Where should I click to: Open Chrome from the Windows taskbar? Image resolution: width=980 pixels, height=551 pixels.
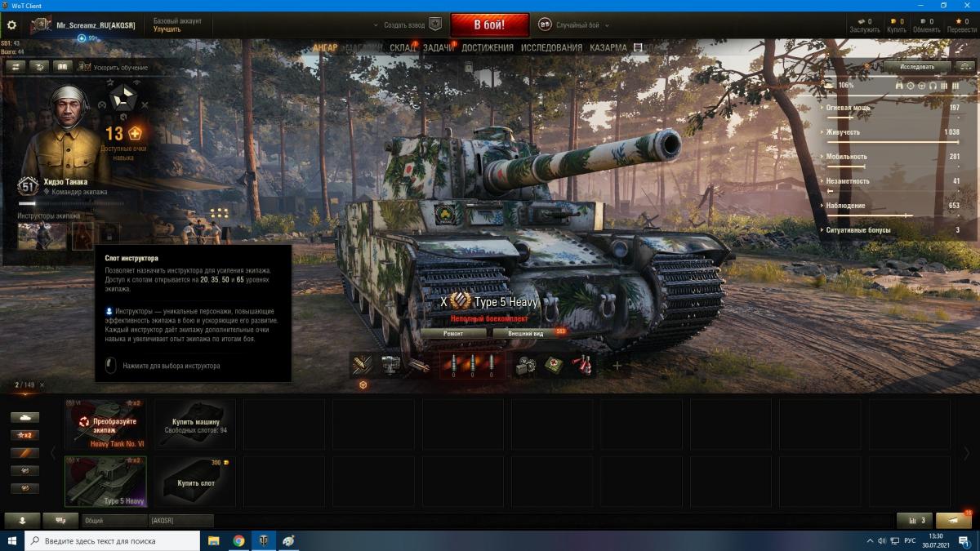[238, 540]
